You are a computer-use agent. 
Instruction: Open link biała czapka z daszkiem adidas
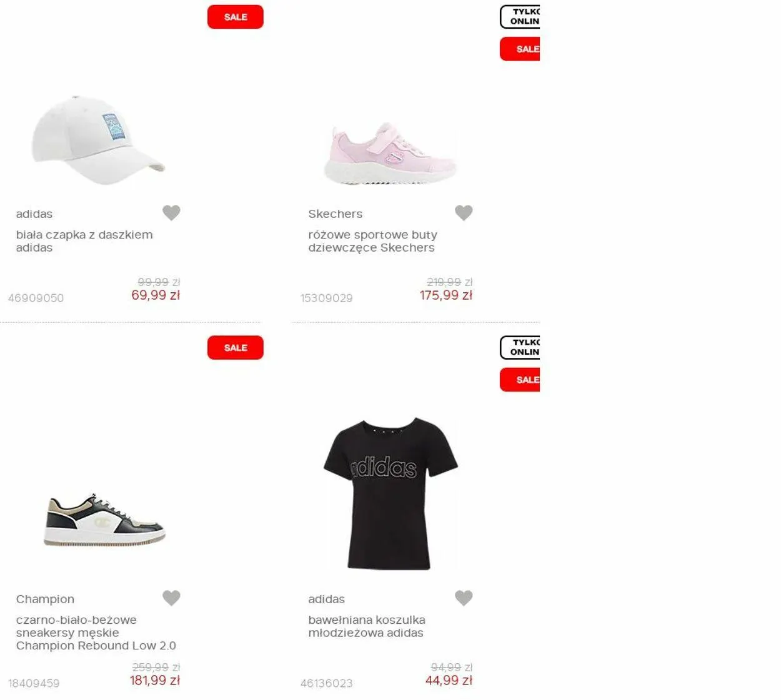click(x=84, y=241)
